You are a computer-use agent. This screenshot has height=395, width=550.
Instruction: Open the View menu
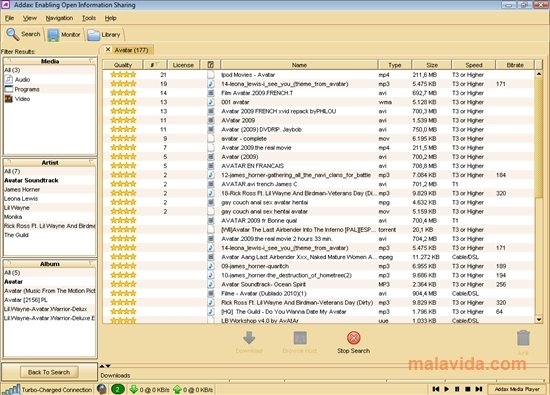click(30, 18)
